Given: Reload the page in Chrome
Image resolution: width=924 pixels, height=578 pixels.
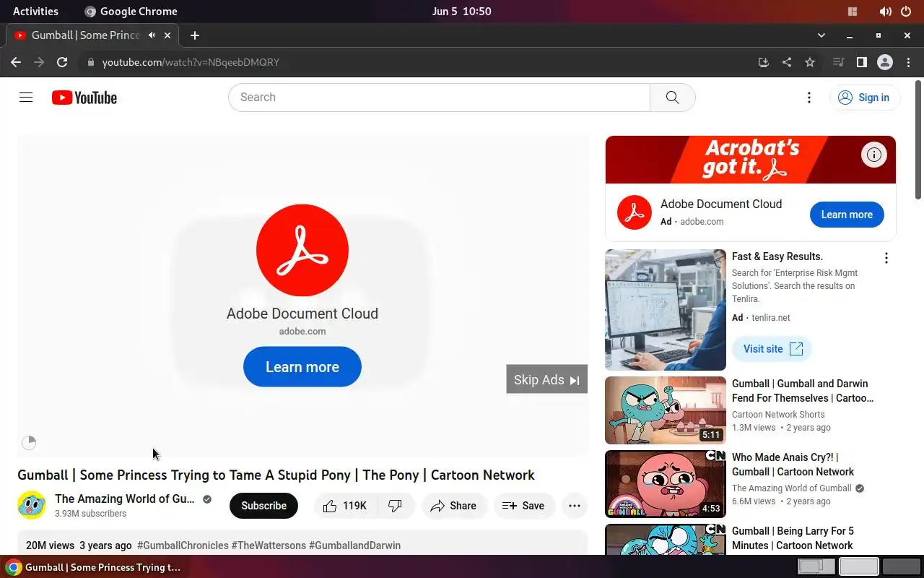Looking at the screenshot, I should (62, 62).
